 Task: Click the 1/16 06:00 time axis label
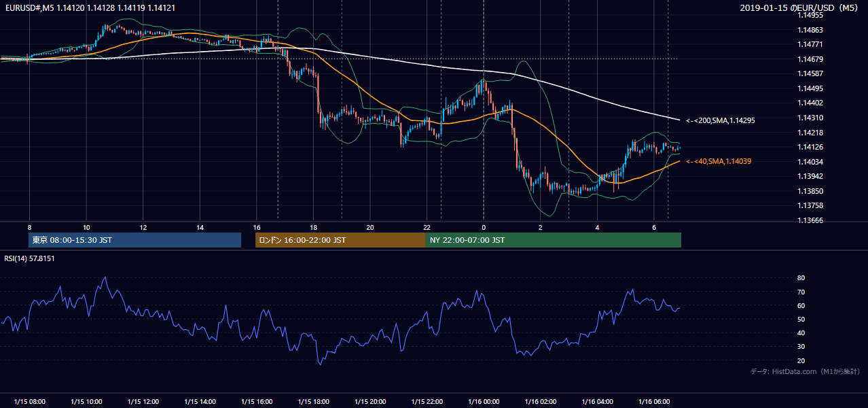(x=654, y=402)
